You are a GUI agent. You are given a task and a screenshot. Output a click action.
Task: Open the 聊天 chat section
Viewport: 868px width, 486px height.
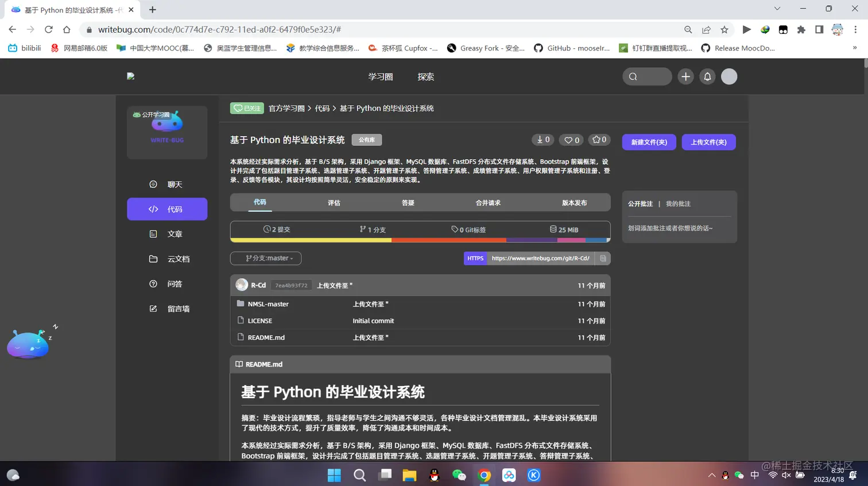click(x=167, y=184)
